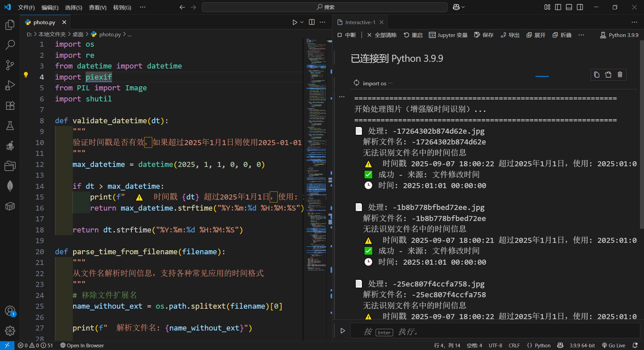Click 保存 to save interactive window
The image size is (644, 350).
(x=484, y=35)
